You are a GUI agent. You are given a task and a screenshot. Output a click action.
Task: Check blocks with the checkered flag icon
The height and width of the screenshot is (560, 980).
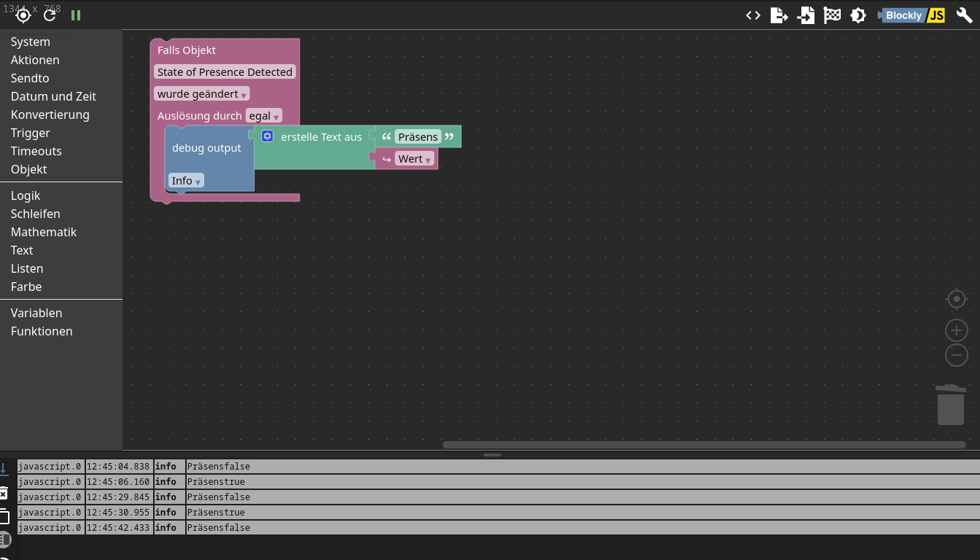pos(832,15)
